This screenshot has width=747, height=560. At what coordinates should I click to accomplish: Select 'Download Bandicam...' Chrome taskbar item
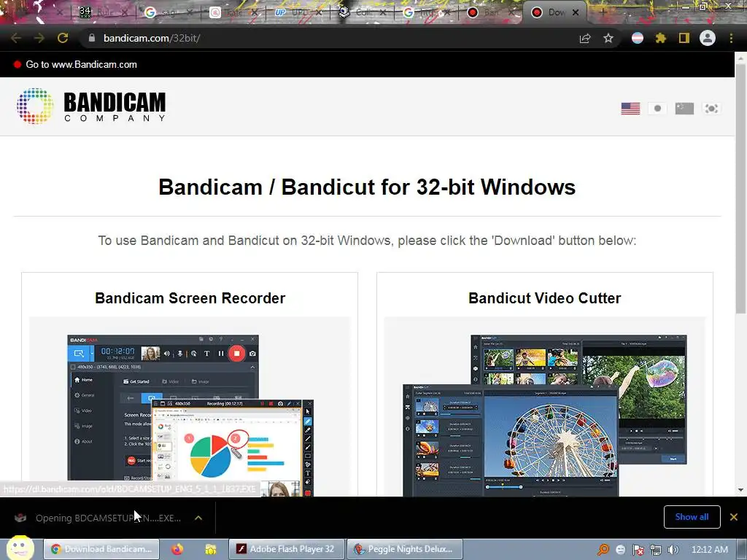tap(101, 549)
